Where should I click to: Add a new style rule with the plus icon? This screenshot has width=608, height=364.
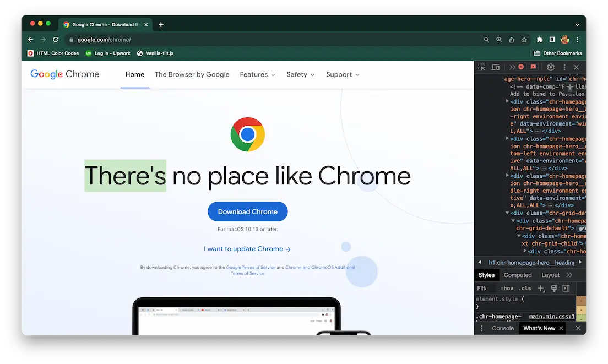pyautogui.click(x=541, y=288)
